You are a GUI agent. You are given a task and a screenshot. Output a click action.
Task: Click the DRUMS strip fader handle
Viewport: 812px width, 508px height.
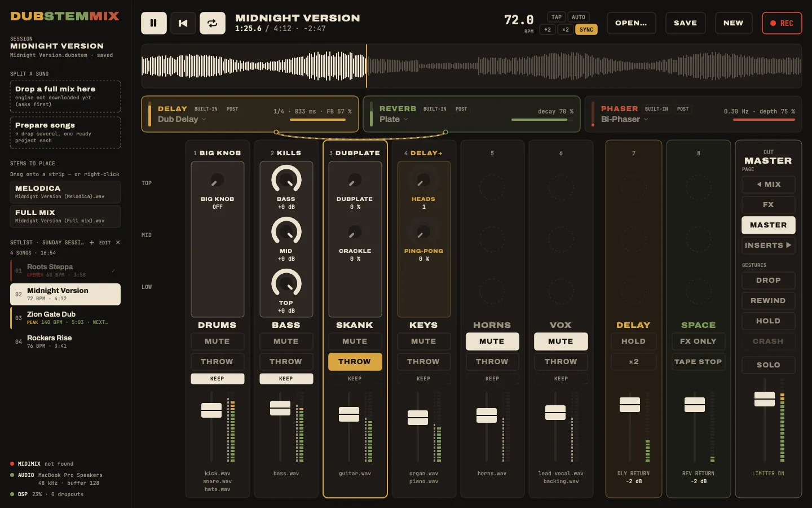211,410
